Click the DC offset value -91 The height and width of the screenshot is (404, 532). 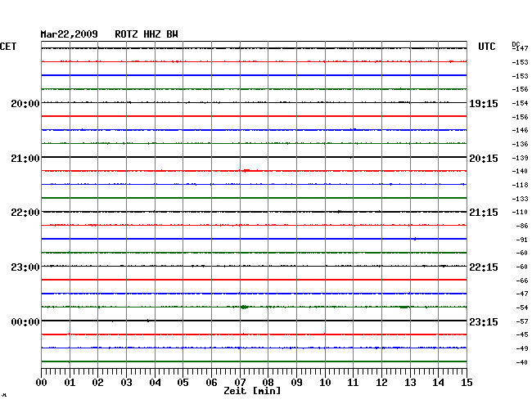coord(522,240)
